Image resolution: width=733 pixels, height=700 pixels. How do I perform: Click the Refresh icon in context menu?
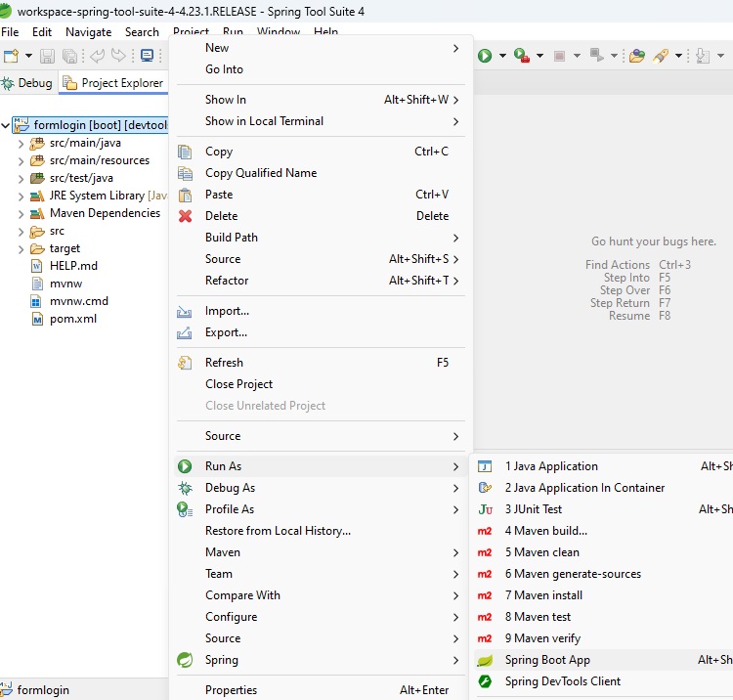[185, 363]
